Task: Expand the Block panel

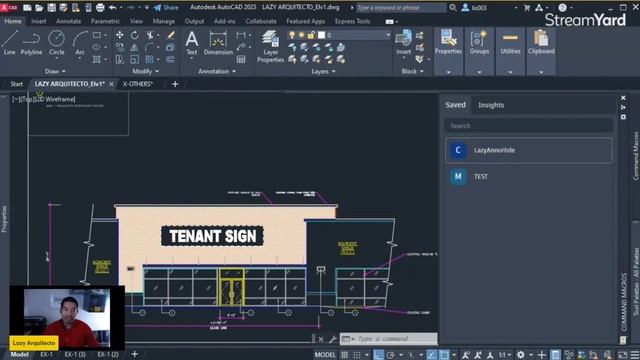Action: (412, 71)
